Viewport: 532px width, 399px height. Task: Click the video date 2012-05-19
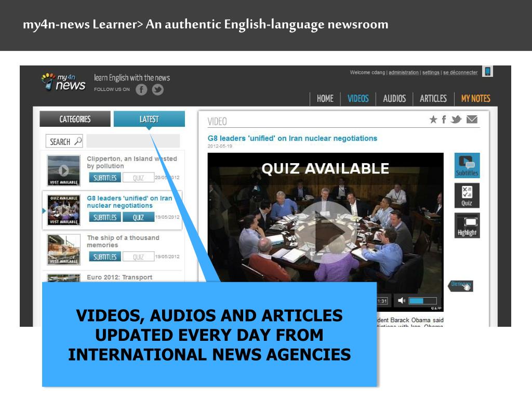[220, 146]
